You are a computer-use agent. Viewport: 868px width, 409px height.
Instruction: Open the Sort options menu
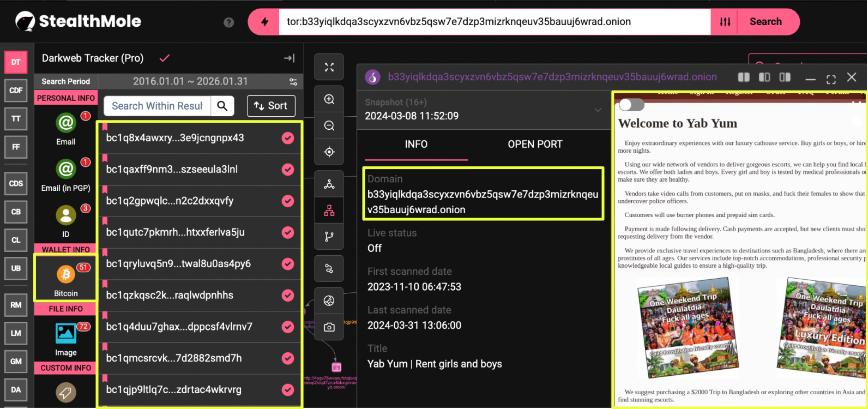(271, 106)
